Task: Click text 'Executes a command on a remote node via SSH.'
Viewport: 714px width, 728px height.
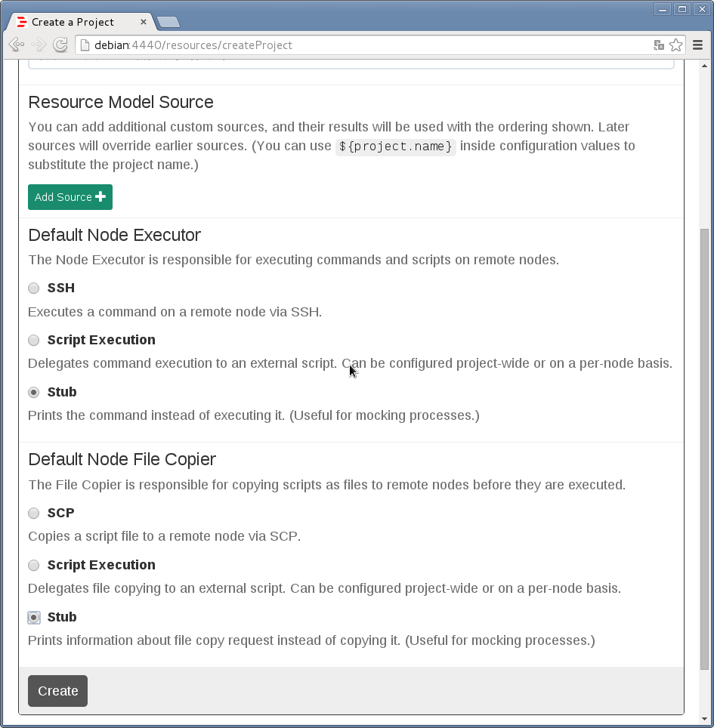Action: (x=175, y=312)
